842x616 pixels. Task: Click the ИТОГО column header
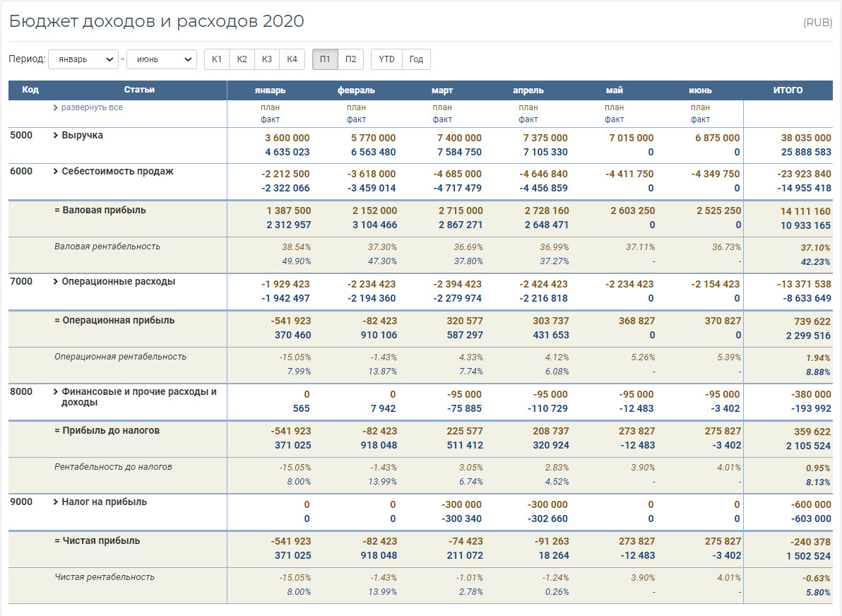pos(788,90)
